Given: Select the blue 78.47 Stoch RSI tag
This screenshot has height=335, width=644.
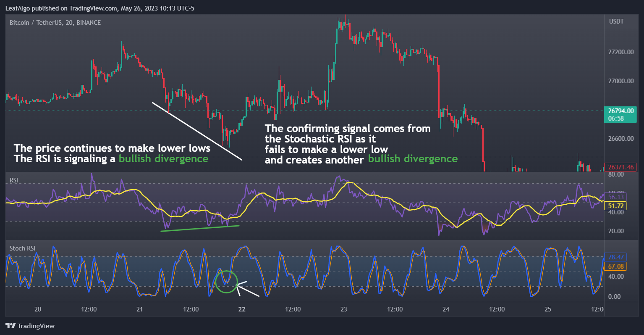Looking at the screenshot, I should click(616, 257).
